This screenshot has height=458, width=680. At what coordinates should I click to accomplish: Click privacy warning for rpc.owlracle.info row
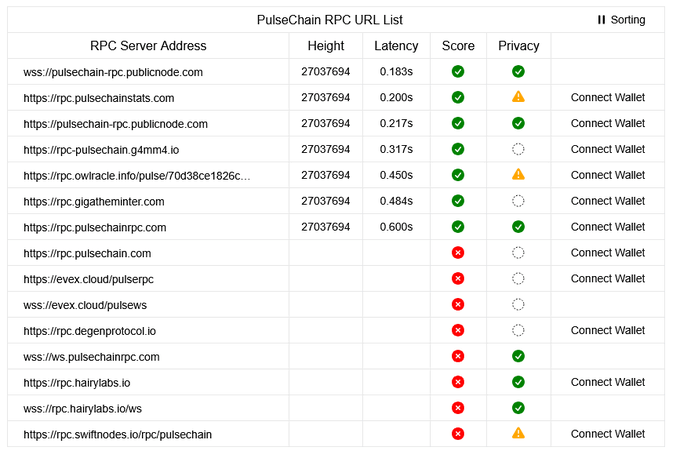(x=518, y=175)
